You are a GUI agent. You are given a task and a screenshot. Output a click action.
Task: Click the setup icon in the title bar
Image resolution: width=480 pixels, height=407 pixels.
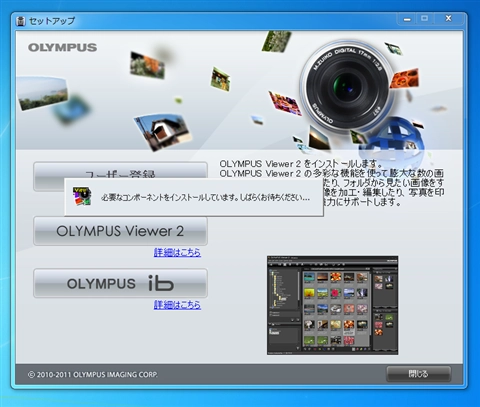pos(21,21)
